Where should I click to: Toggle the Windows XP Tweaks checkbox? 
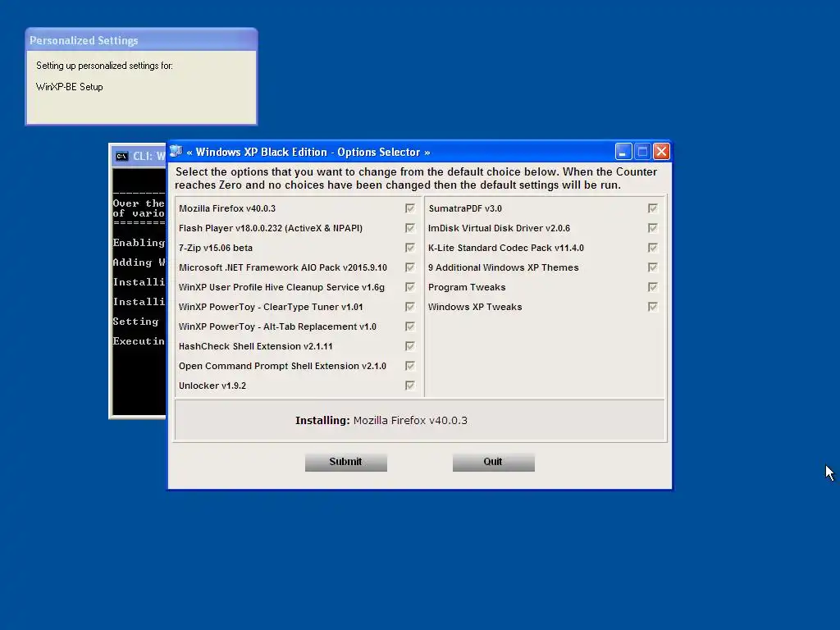pyautogui.click(x=652, y=307)
